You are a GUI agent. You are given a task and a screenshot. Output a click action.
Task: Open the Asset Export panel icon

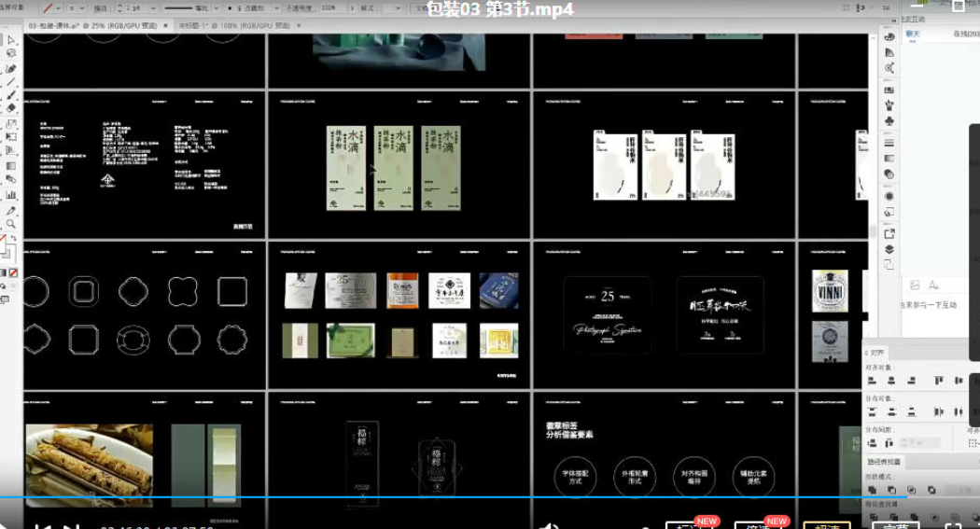[889, 233]
